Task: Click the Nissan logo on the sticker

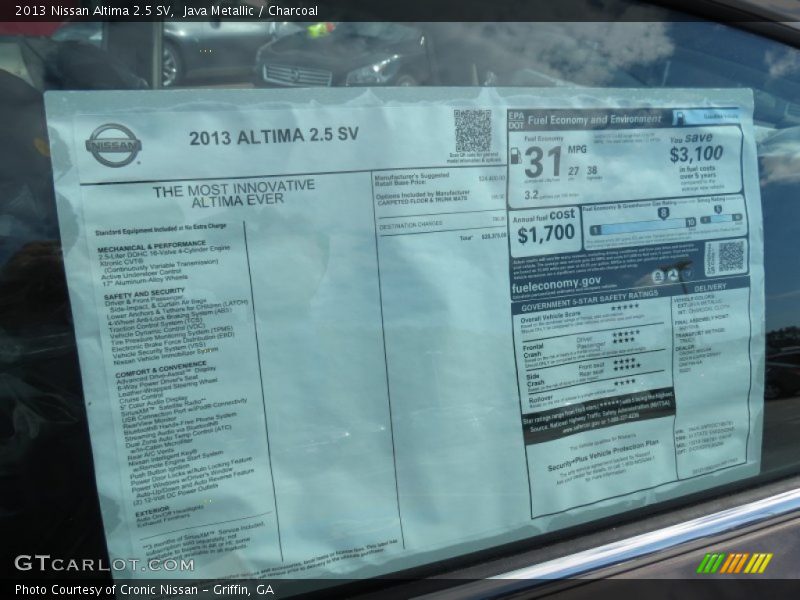Action: pyautogui.click(x=113, y=145)
